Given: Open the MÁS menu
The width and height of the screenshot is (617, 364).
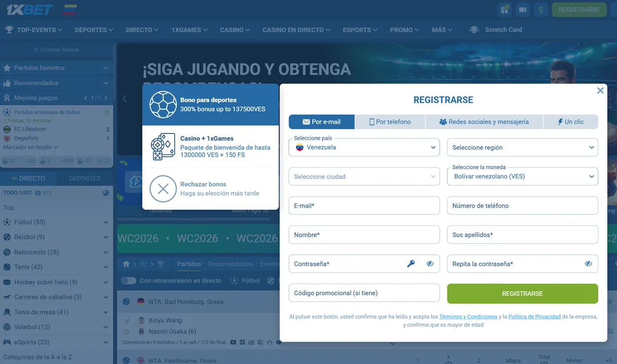Looking at the screenshot, I should point(442,30).
